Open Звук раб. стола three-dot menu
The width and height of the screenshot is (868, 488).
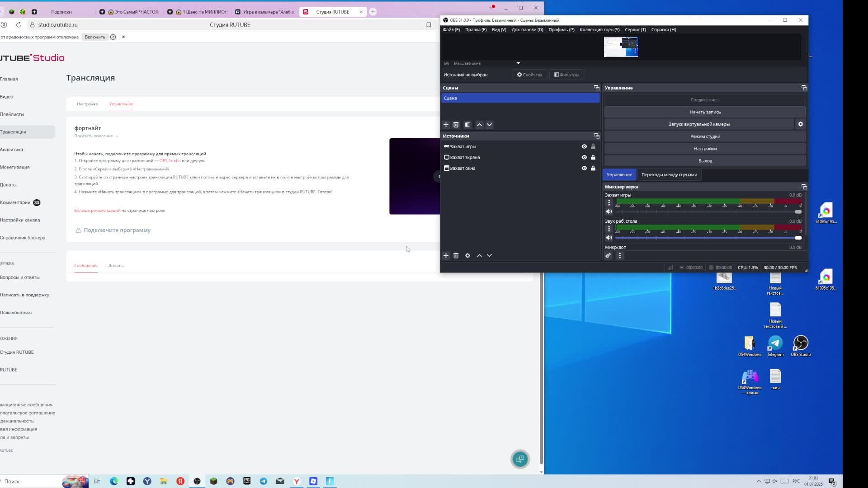pyautogui.click(x=609, y=229)
